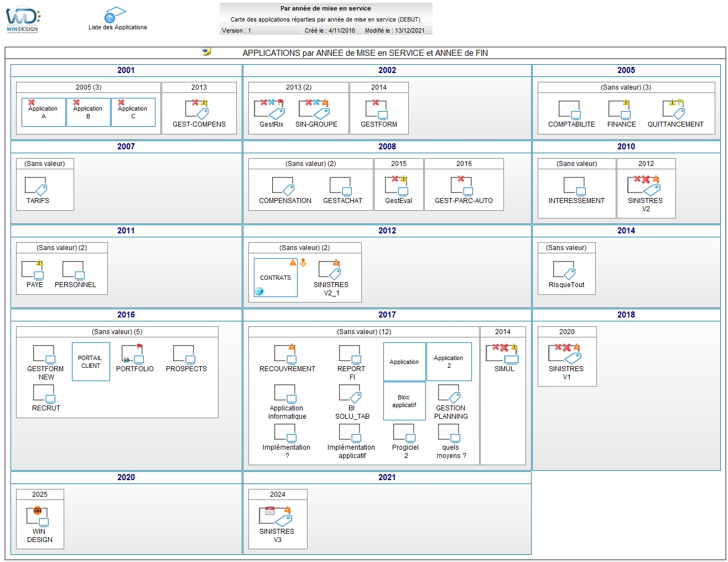This screenshot has width=728, height=562.
Task: Click the WinDesign logo
Action: click(x=23, y=20)
